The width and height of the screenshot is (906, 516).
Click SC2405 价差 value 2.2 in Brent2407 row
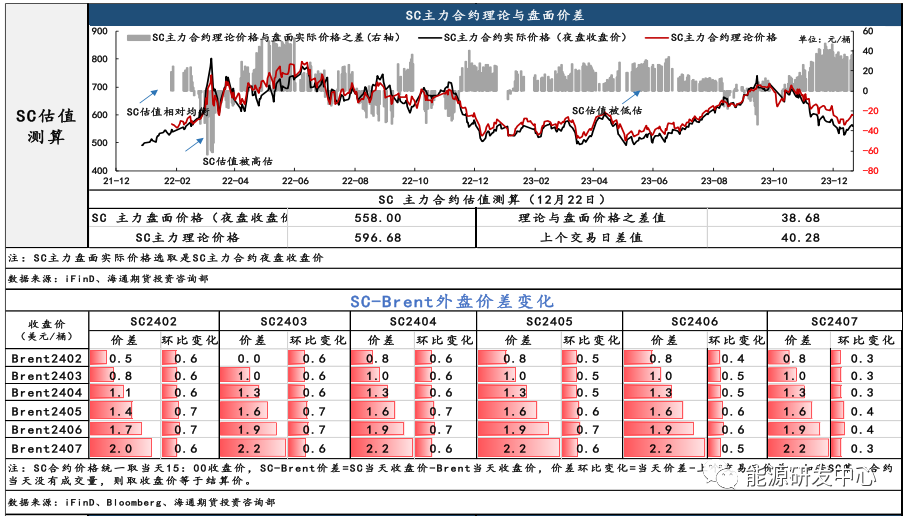pos(515,449)
